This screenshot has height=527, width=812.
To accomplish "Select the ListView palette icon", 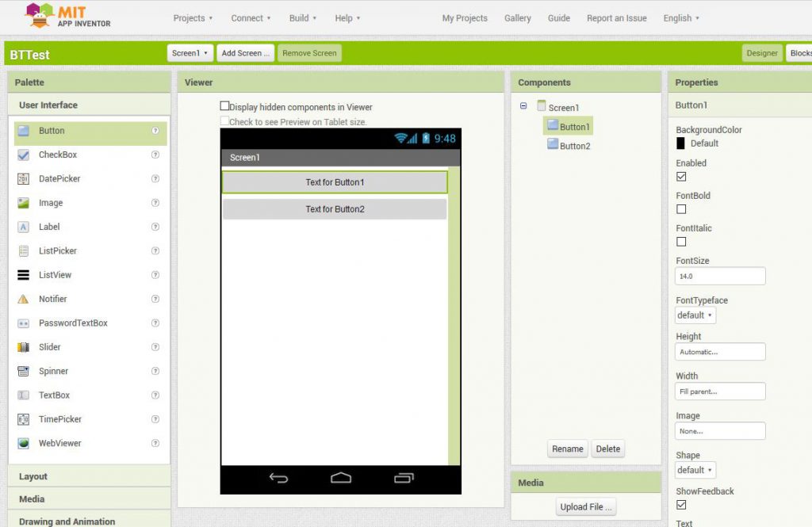I will [23, 275].
